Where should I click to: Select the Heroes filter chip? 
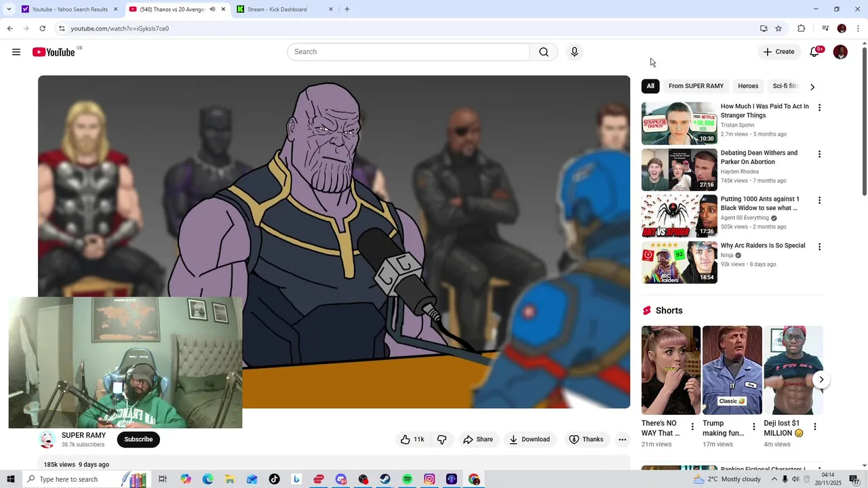(748, 86)
